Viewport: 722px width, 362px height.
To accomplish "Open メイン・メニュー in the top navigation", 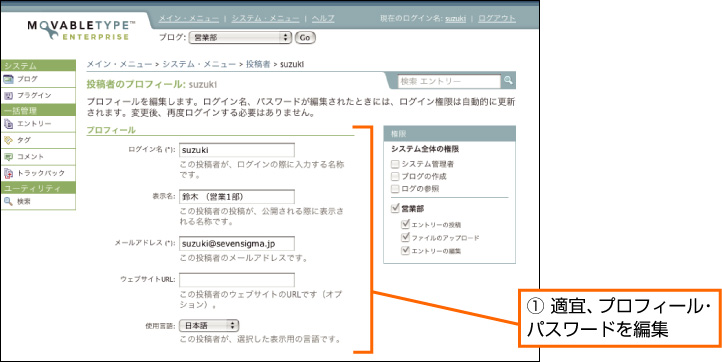I will point(189,19).
